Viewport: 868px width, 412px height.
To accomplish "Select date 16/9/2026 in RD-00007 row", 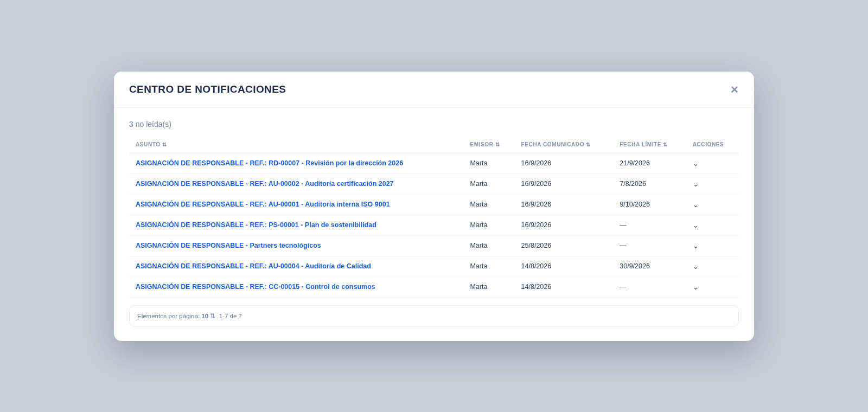I will 536,163.
